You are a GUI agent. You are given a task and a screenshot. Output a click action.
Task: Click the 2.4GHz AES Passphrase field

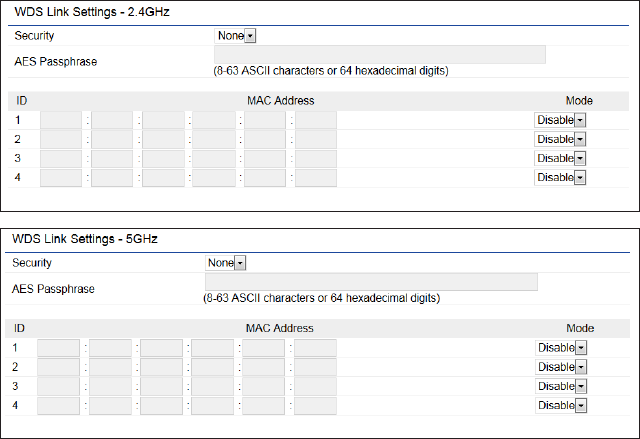380,54
